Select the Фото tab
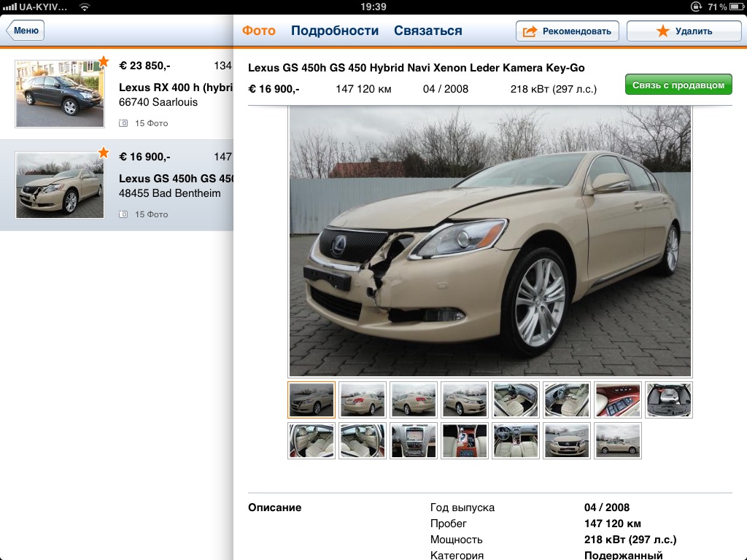Image resolution: width=747 pixels, height=560 pixels. pyautogui.click(x=259, y=31)
